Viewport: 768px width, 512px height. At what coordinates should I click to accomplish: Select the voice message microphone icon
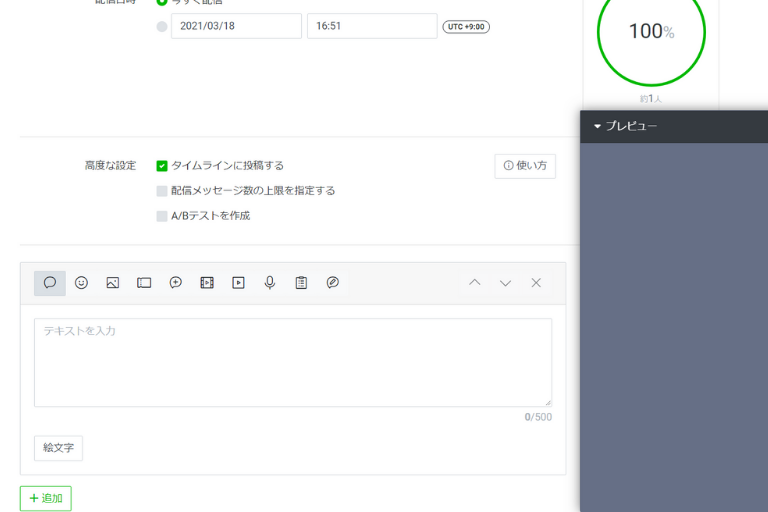click(x=270, y=283)
